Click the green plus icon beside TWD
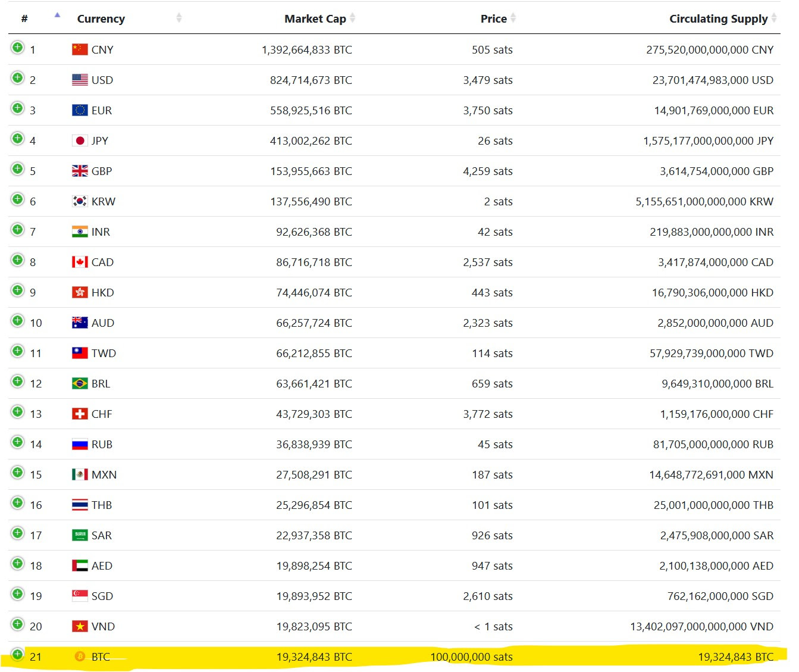 tap(18, 351)
